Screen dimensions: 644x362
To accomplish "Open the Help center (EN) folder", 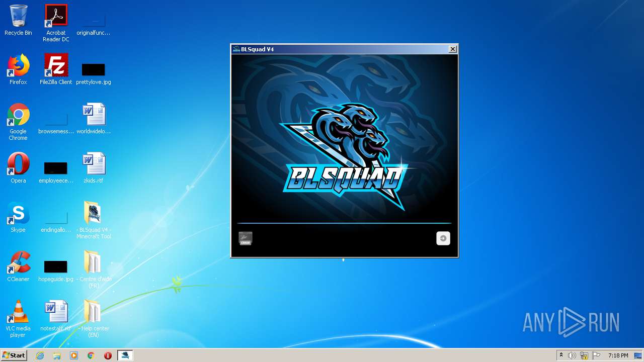I will 94,319.
